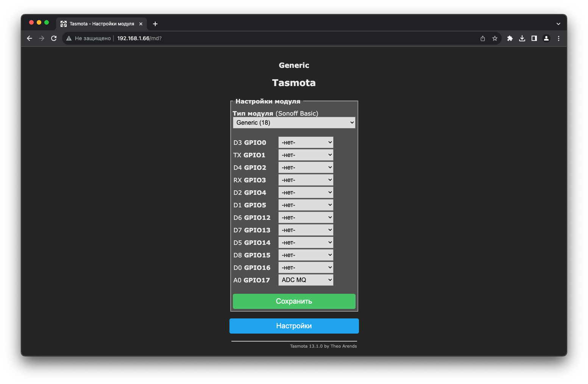Image resolution: width=588 pixels, height=384 pixels.
Task: Click the Tasmota page title
Action: click(294, 83)
